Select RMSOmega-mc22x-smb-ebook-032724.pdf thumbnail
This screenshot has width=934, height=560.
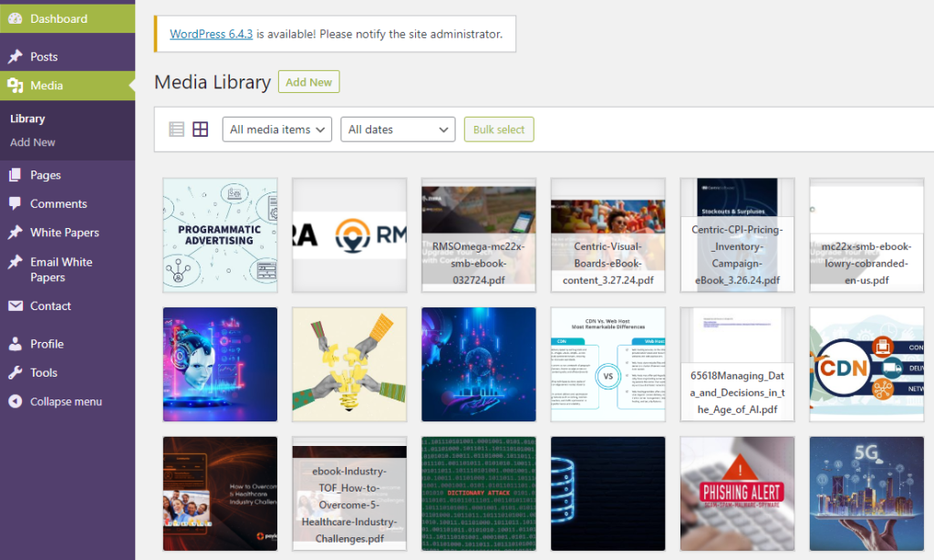[478, 235]
